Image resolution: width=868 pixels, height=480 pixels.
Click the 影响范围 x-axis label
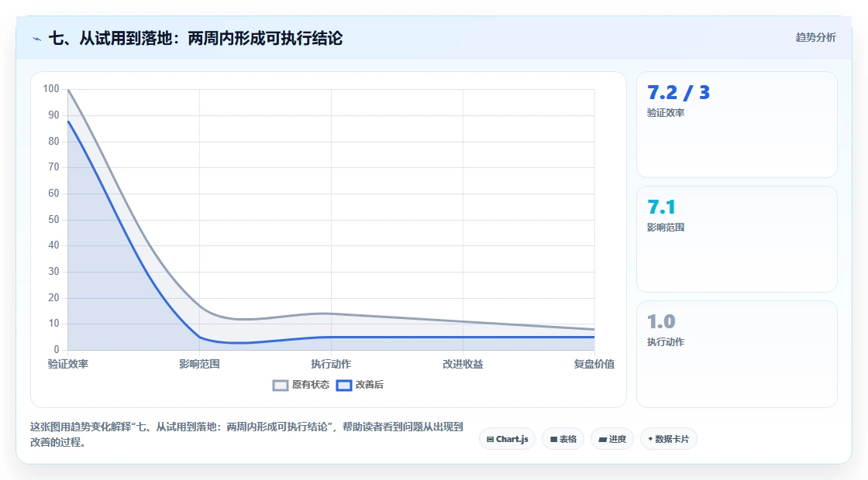[199, 364]
